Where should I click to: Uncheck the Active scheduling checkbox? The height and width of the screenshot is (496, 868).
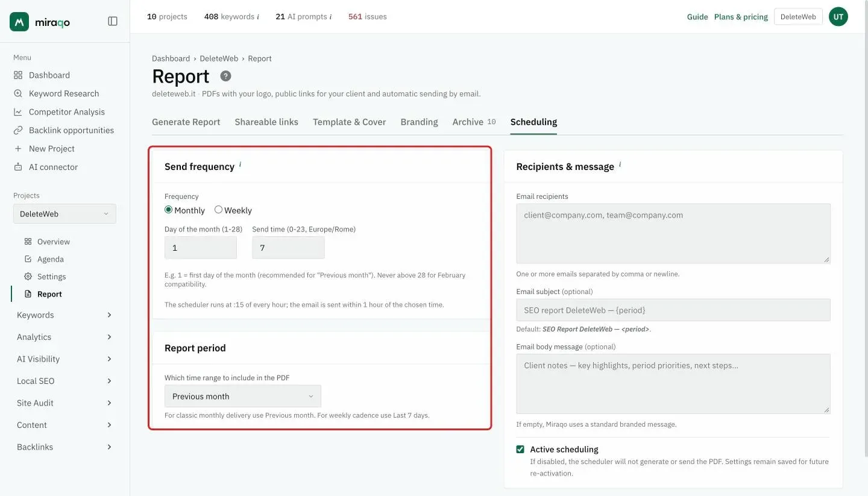click(x=520, y=449)
